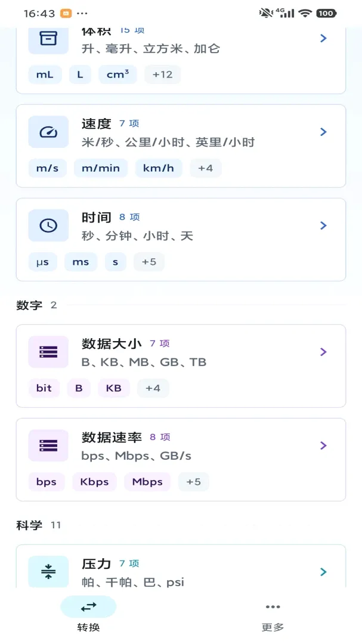
Task: Show the +5 more data rate units
Action: 194,482
